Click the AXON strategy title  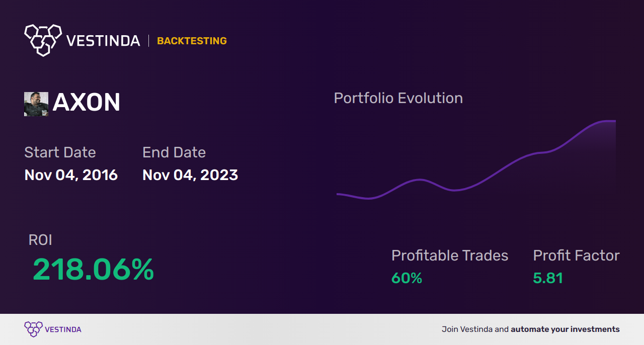(x=87, y=103)
